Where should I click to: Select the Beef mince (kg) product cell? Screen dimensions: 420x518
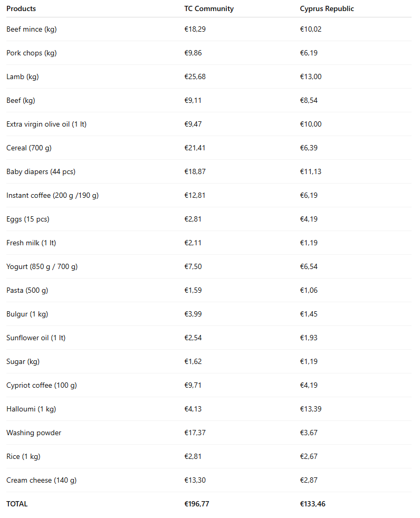coord(31,29)
